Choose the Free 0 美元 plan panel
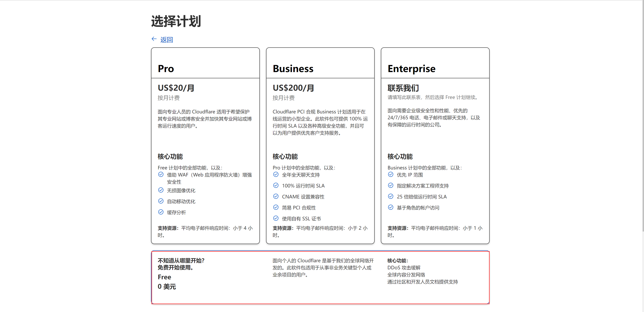644x312 pixels. click(320, 278)
